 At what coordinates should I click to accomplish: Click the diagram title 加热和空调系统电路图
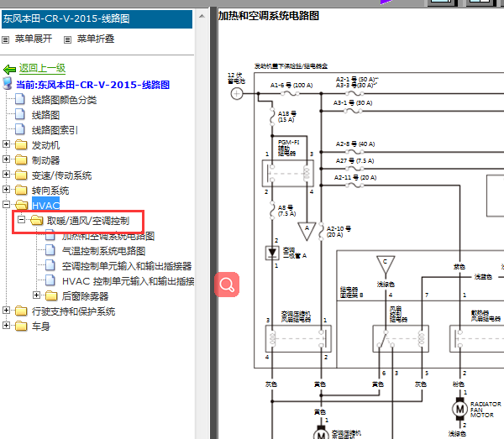coord(269,15)
